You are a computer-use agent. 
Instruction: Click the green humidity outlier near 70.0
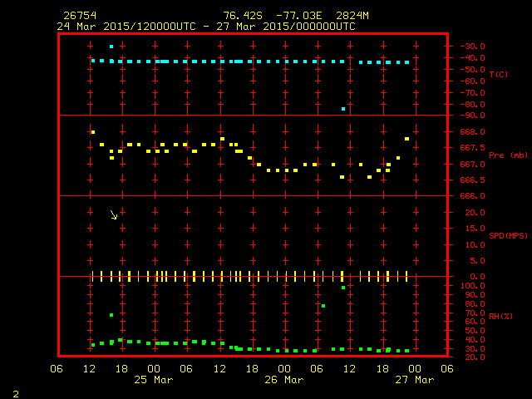[111, 315]
